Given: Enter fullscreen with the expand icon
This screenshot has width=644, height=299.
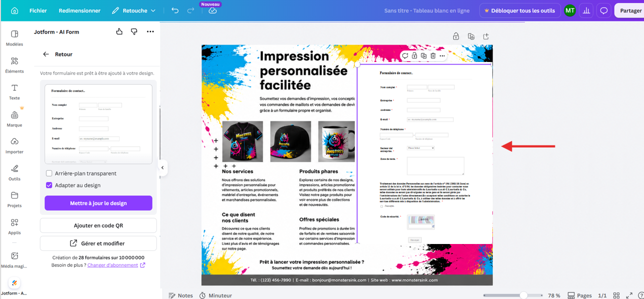Looking at the screenshot, I should (629, 295).
